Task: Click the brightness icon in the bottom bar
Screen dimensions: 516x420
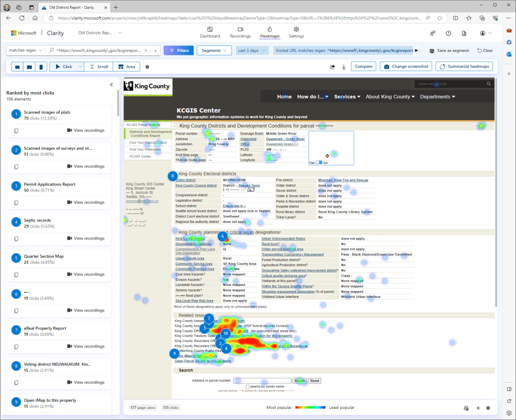Action: pos(477,407)
